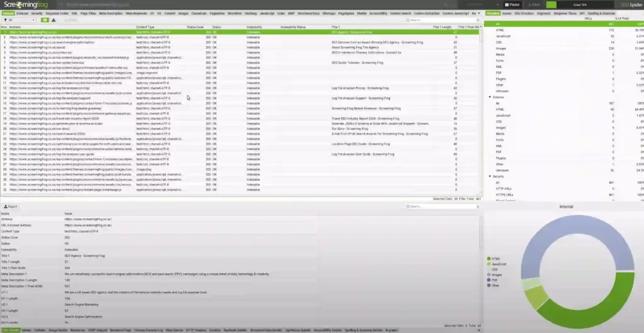The image size is (644, 333).
Task: Select the 'Our Story - Screaming Frog' title cell
Action: (350, 128)
